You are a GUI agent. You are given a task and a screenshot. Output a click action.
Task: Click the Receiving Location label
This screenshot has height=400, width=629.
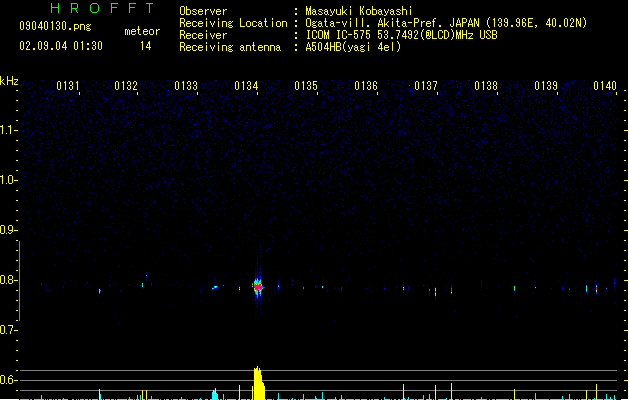tap(233, 23)
